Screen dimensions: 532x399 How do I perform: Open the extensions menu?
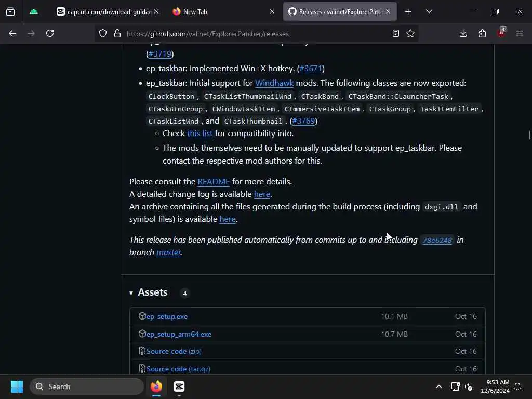[x=482, y=33]
